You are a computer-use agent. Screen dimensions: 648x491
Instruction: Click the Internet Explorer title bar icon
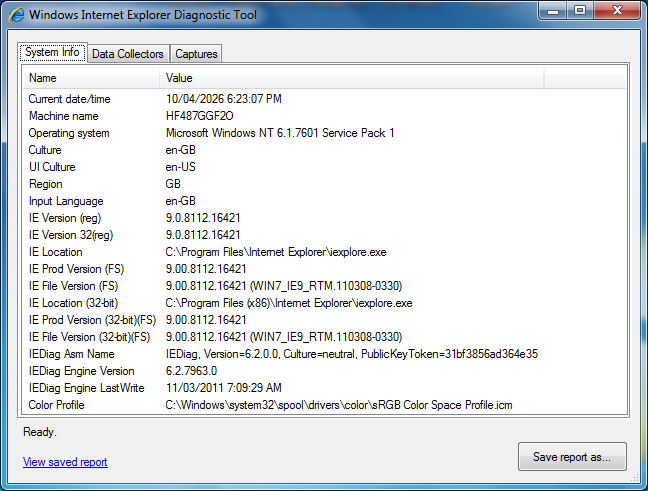pyautogui.click(x=17, y=15)
